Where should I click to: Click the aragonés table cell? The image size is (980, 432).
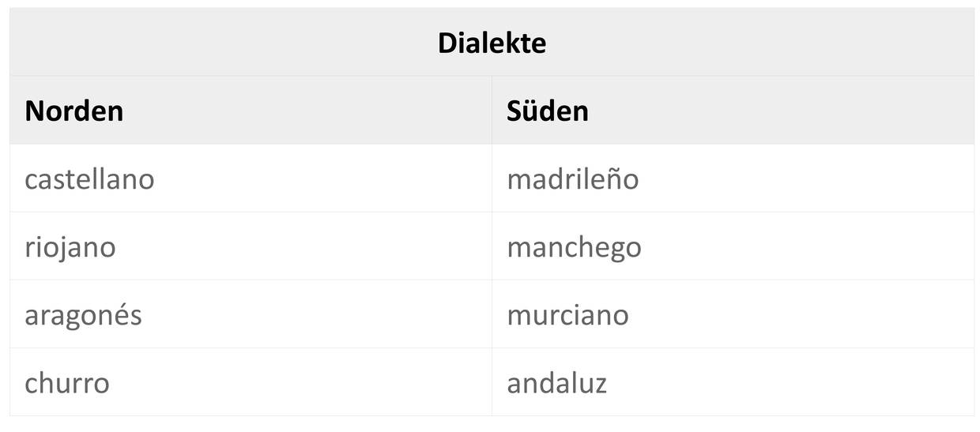coord(83,315)
